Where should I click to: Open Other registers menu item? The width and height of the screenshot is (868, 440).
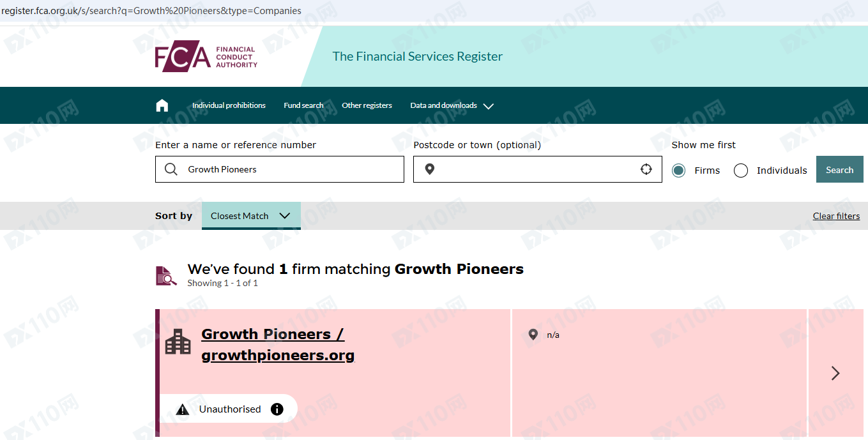[x=367, y=105]
